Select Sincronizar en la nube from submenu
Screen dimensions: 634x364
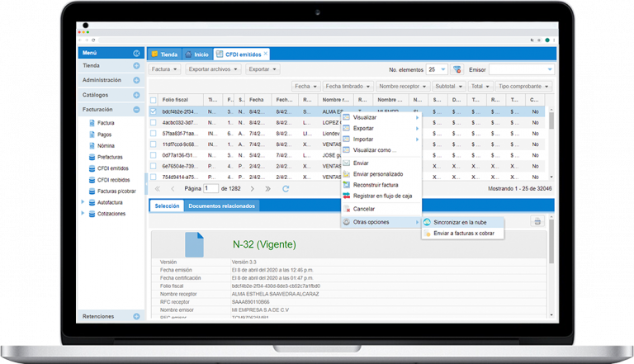460,222
